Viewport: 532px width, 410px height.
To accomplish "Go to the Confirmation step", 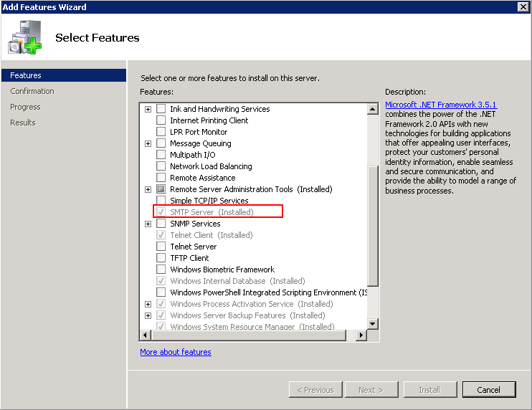I will pos(32,91).
